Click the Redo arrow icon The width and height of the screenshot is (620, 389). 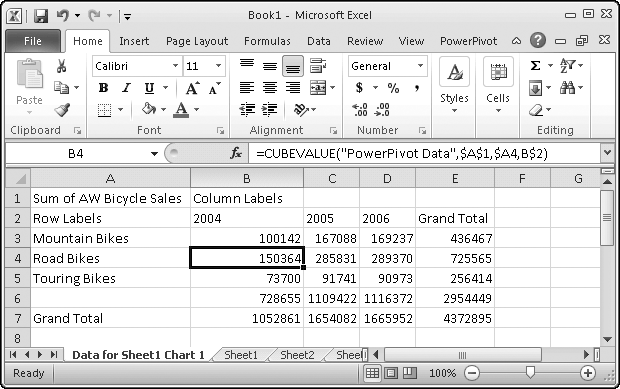[94, 16]
